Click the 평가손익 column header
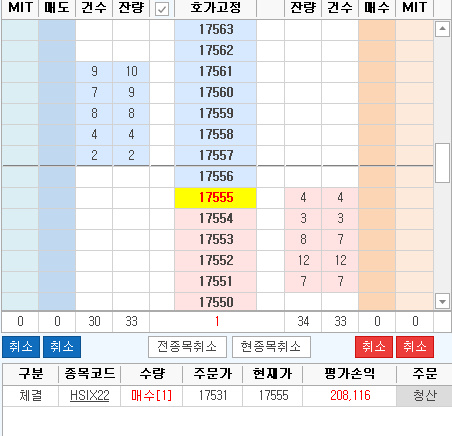452x436 pixels. (349, 374)
